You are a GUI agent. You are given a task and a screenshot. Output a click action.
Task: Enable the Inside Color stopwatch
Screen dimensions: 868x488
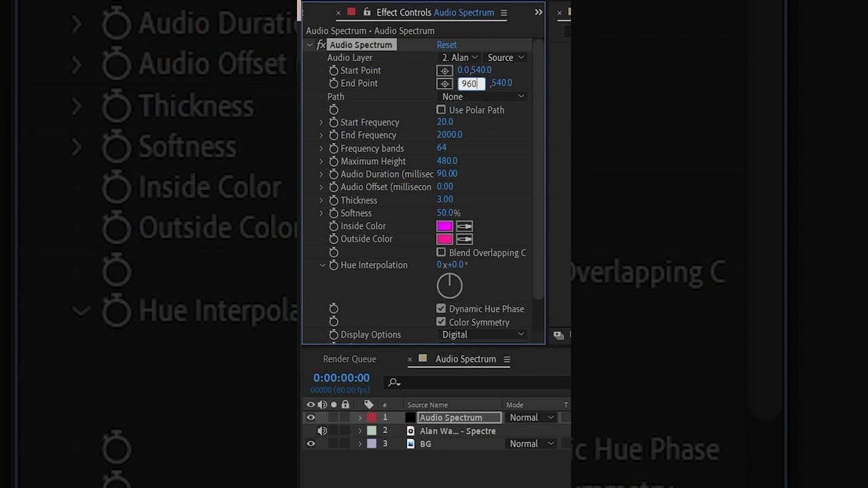point(334,226)
